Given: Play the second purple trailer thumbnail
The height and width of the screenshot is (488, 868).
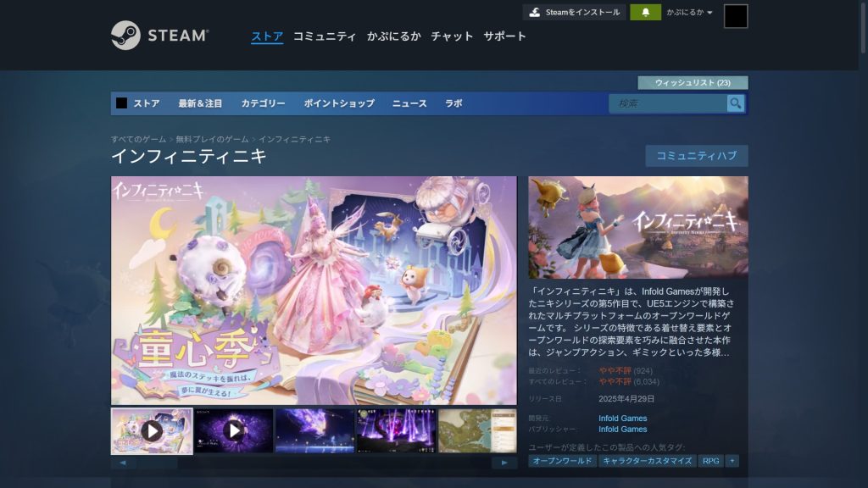Looking at the screenshot, I should (234, 430).
